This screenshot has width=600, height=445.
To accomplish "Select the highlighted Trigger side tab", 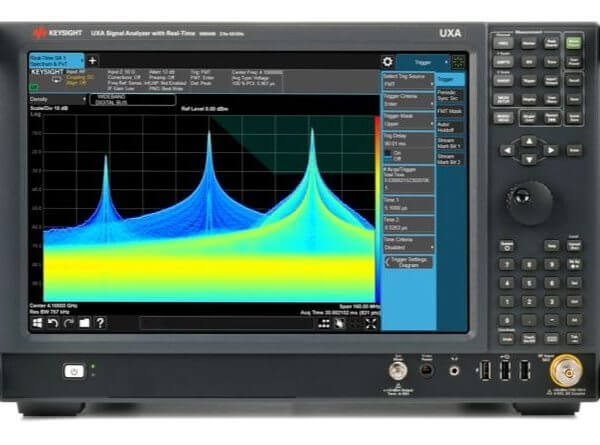I will pos(450,80).
